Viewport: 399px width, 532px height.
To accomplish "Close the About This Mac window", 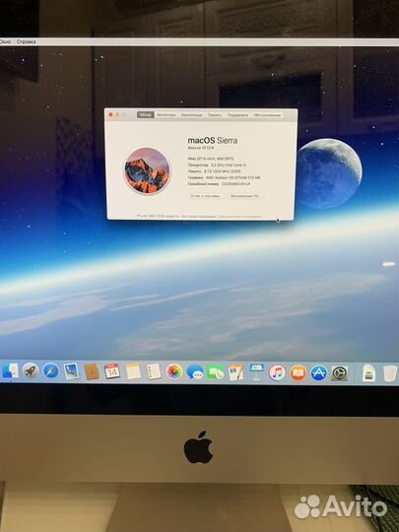I will [x=110, y=114].
